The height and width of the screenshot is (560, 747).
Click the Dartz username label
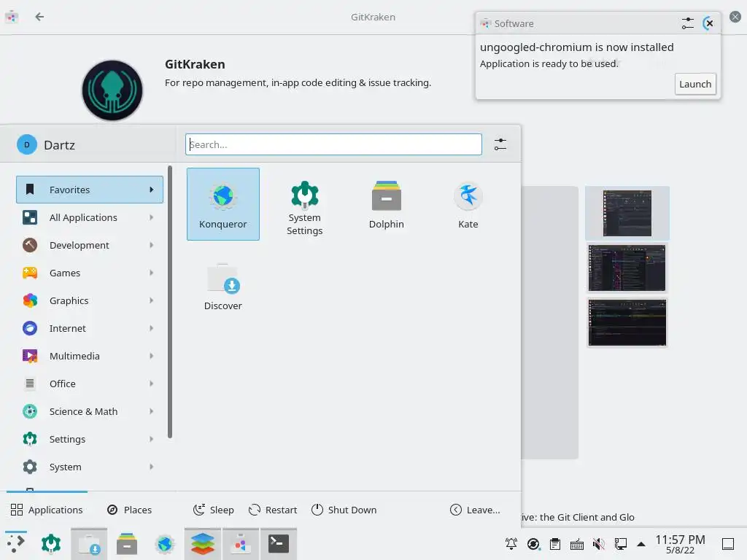point(59,145)
